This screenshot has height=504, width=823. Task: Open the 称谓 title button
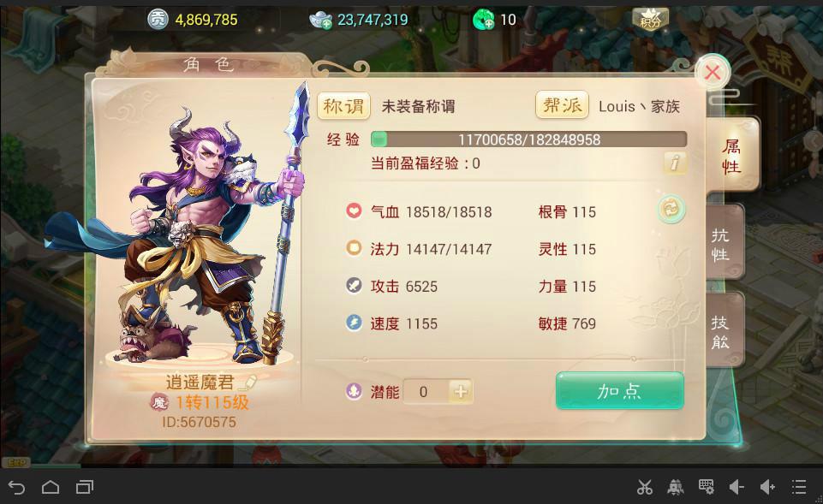[343, 106]
